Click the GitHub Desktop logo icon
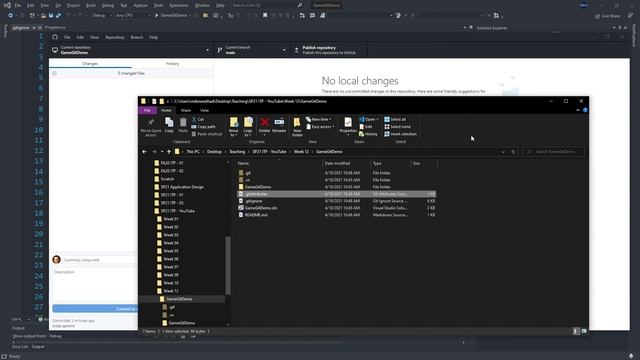Screen dimensions: 640x360 55,37
